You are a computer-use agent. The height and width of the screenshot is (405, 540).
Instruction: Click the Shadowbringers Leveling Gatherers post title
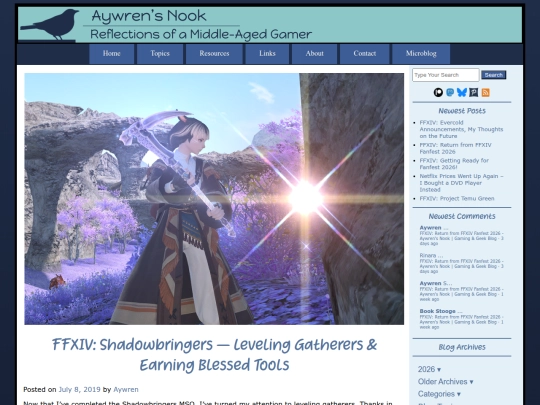pyautogui.click(x=214, y=355)
